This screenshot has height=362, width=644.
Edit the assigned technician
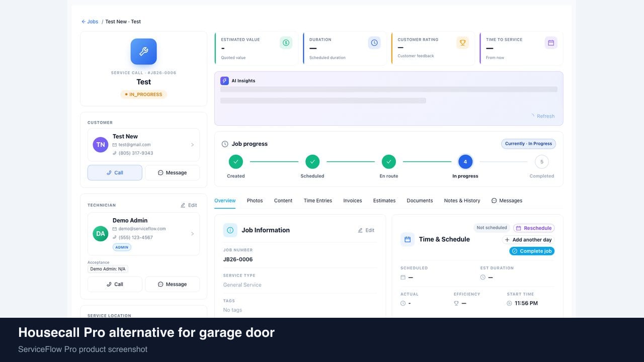click(x=189, y=205)
